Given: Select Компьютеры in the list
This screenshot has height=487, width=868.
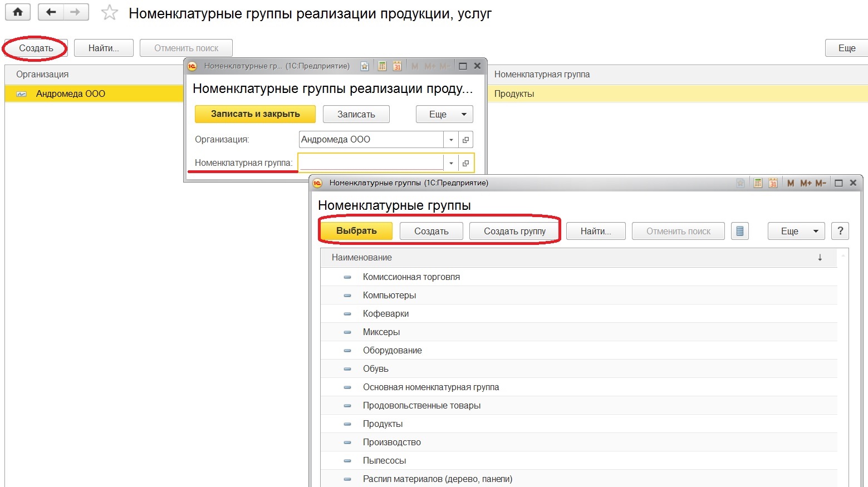Looking at the screenshot, I should point(579,295).
